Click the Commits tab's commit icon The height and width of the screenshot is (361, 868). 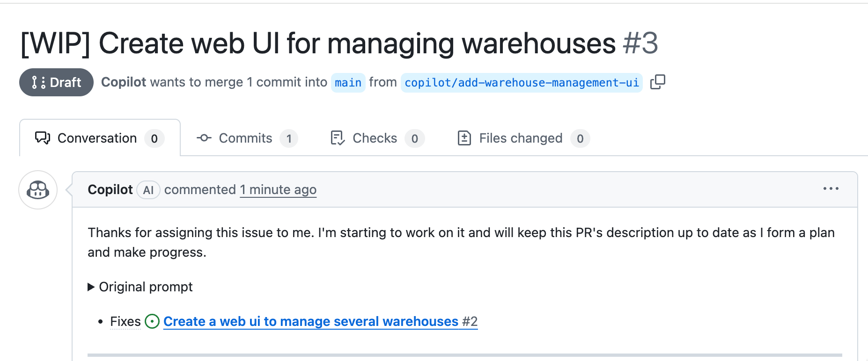coord(204,138)
